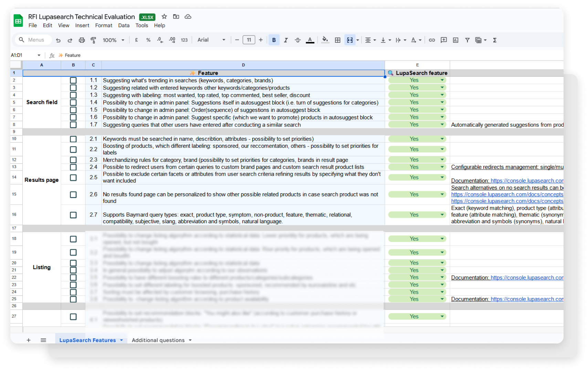Create a filter with funnel icon
Screen dimensions: 588x371
click(467, 40)
